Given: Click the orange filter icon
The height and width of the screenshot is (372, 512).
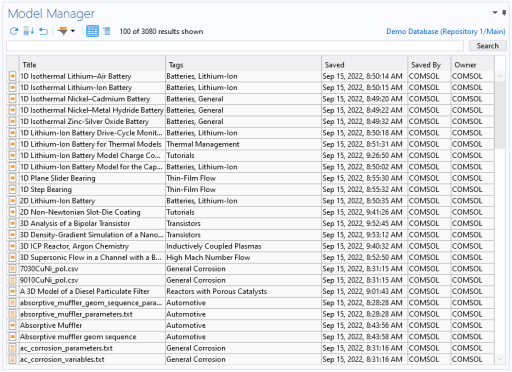Looking at the screenshot, I should [62, 31].
